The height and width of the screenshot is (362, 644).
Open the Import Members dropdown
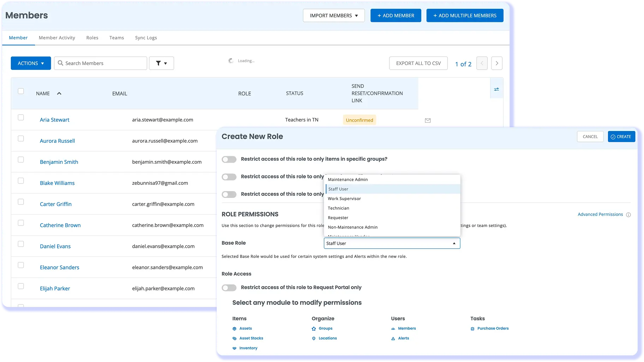(334, 16)
